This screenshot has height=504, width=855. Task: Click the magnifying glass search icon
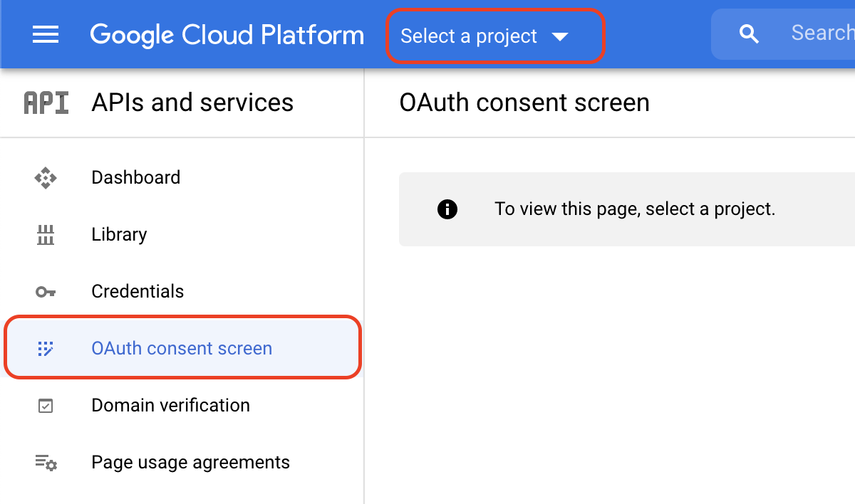coord(748,33)
